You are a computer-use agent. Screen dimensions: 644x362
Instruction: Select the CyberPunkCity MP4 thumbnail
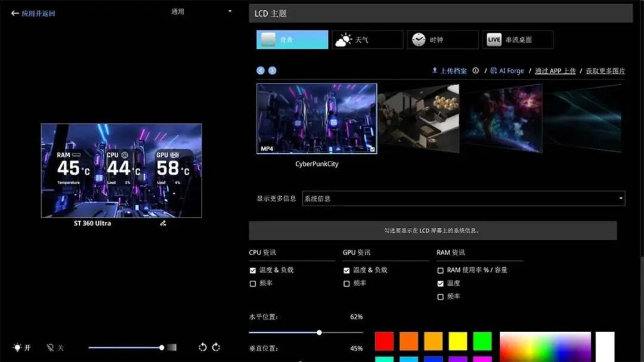317,119
